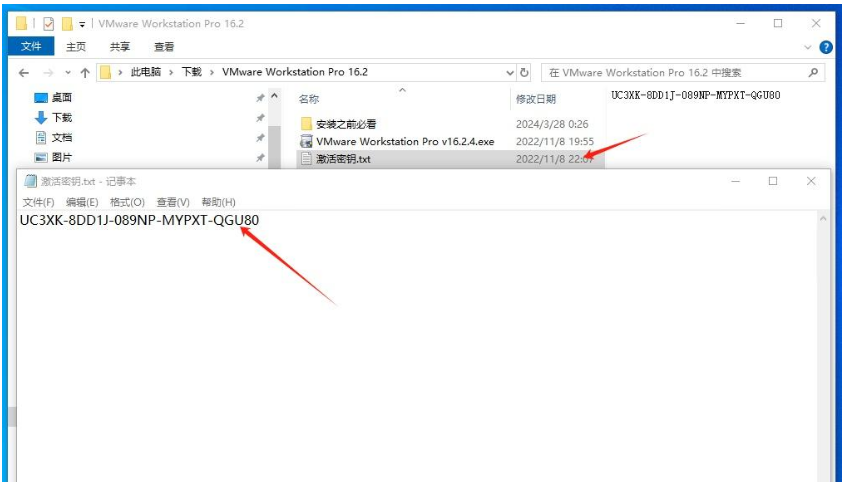Go forward with the Explorer forward arrow
845x482 pixels.
point(49,73)
